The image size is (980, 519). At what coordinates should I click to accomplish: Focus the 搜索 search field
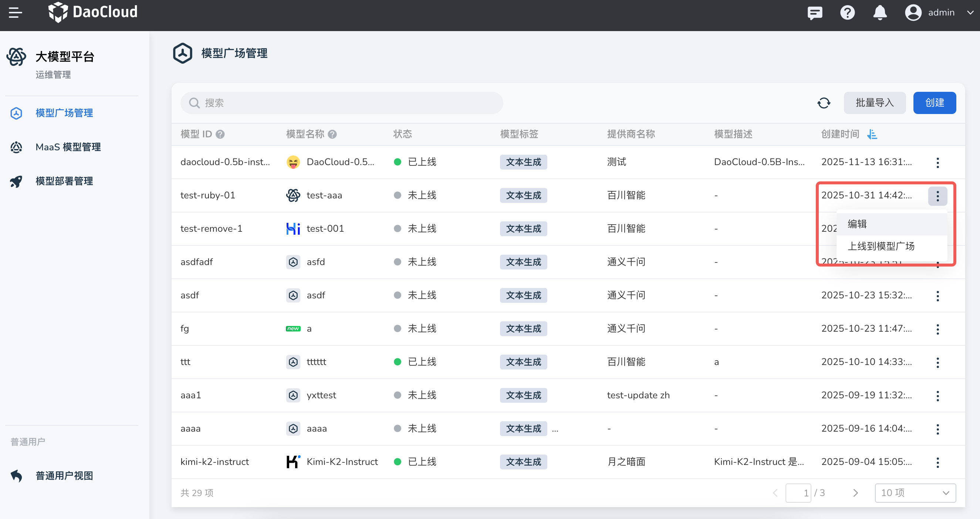pos(342,103)
